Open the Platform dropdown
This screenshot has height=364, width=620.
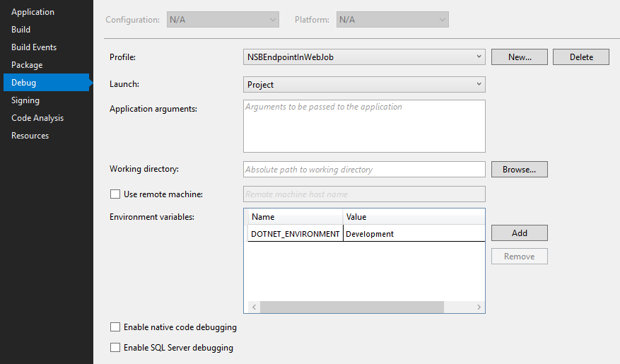(392, 19)
